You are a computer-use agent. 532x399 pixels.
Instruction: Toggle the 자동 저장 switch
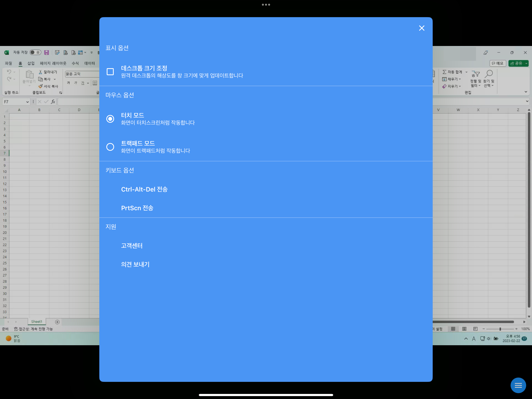[35, 52]
